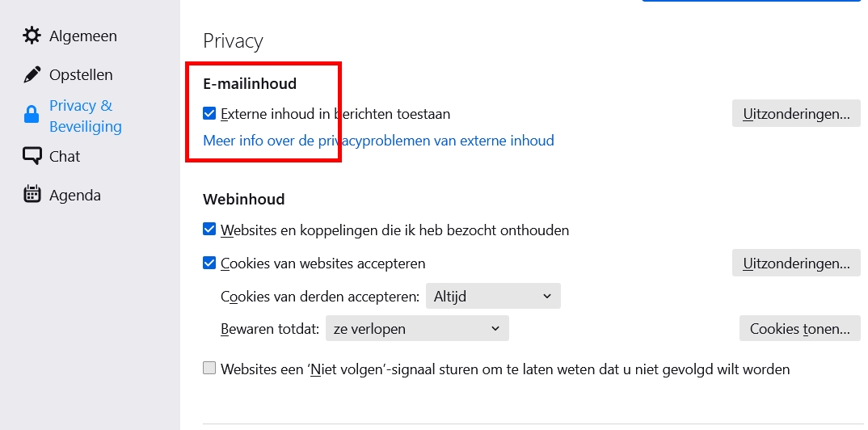
Task: Click the 'Cookies tonen...' button
Action: (x=799, y=329)
